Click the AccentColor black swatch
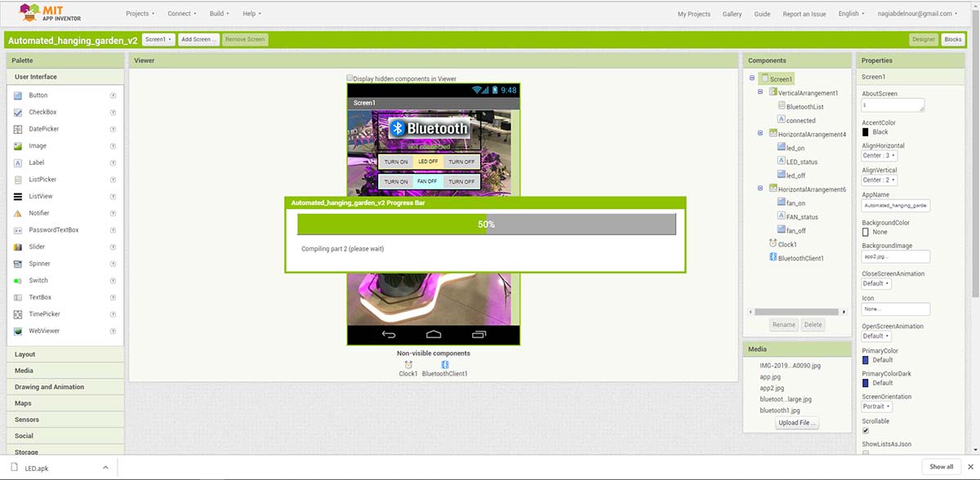 pyautogui.click(x=866, y=131)
